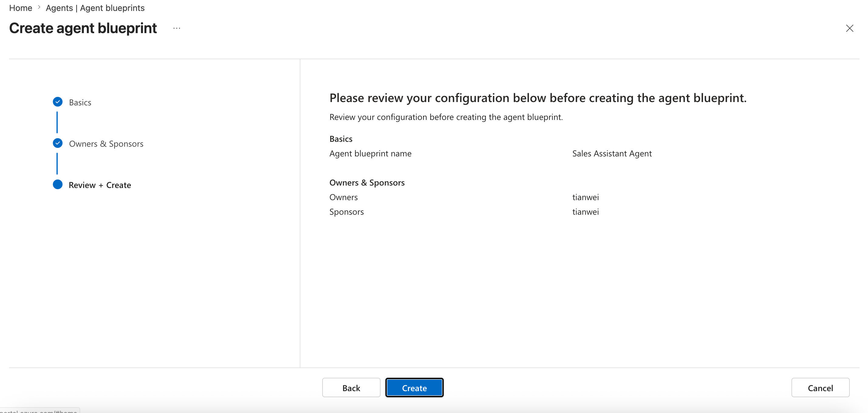Click the 'Agent blueprint name' label
The image size is (868, 413).
370,154
